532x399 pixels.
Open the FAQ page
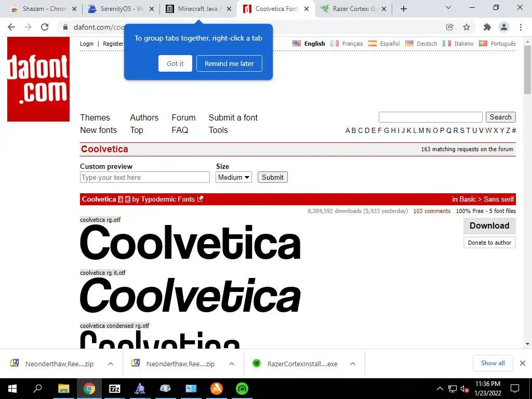click(x=180, y=130)
